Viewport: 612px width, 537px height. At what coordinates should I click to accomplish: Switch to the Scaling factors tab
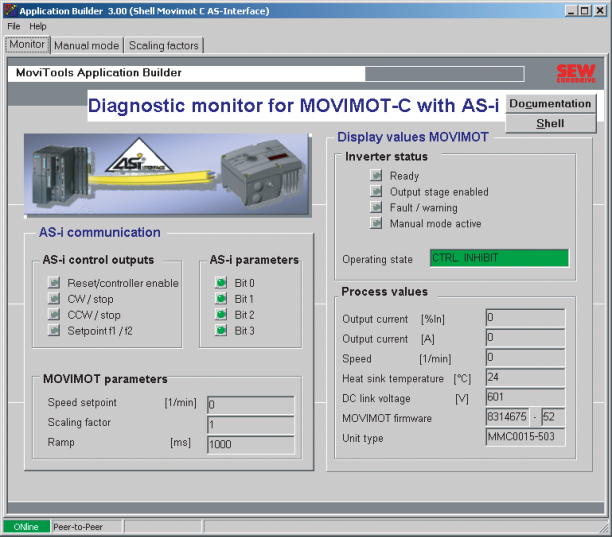click(164, 46)
